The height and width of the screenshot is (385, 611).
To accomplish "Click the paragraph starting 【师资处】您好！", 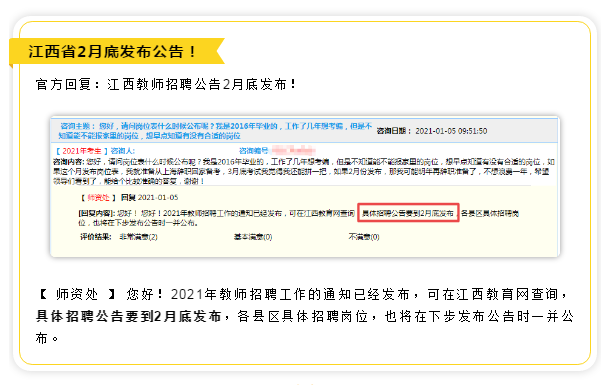I will coord(305,316).
